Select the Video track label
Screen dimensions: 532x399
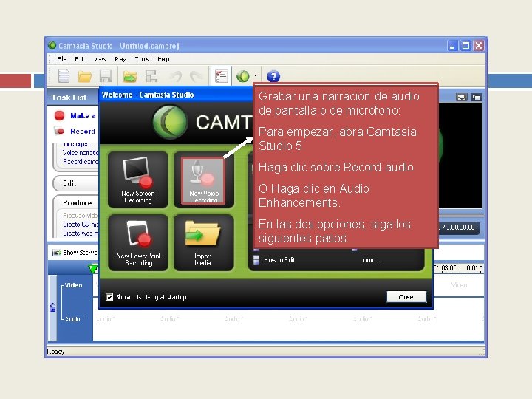(73, 285)
